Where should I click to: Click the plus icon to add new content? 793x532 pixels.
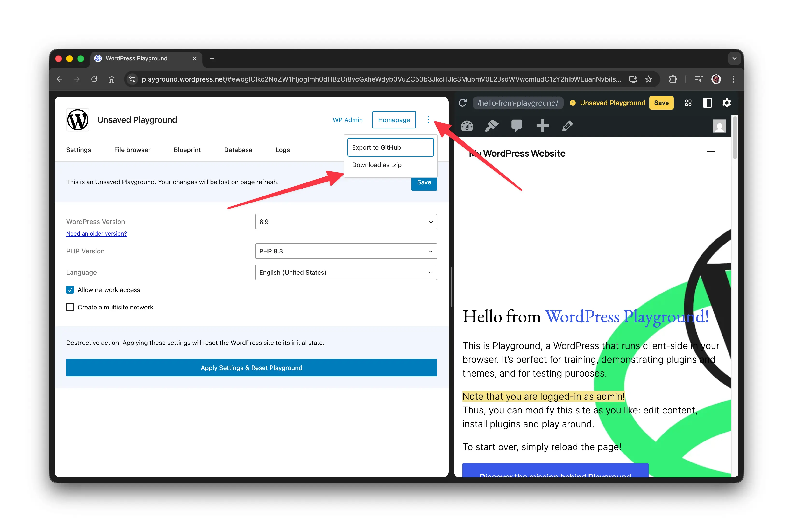(x=542, y=126)
